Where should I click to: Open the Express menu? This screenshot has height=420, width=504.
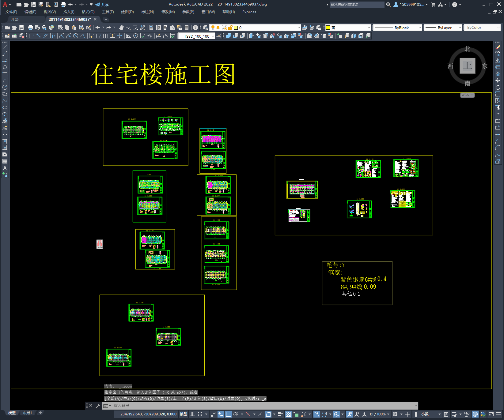(249, 12)
